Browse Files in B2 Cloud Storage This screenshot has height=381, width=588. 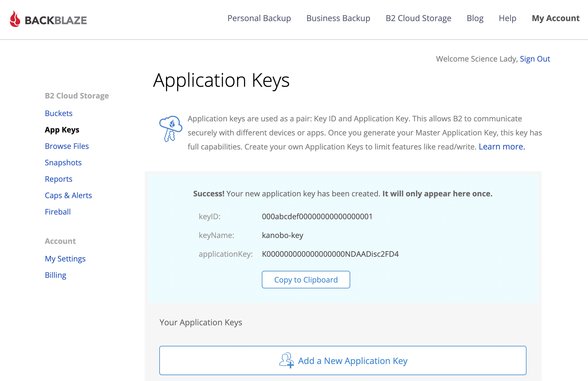(x=67, y=146)
